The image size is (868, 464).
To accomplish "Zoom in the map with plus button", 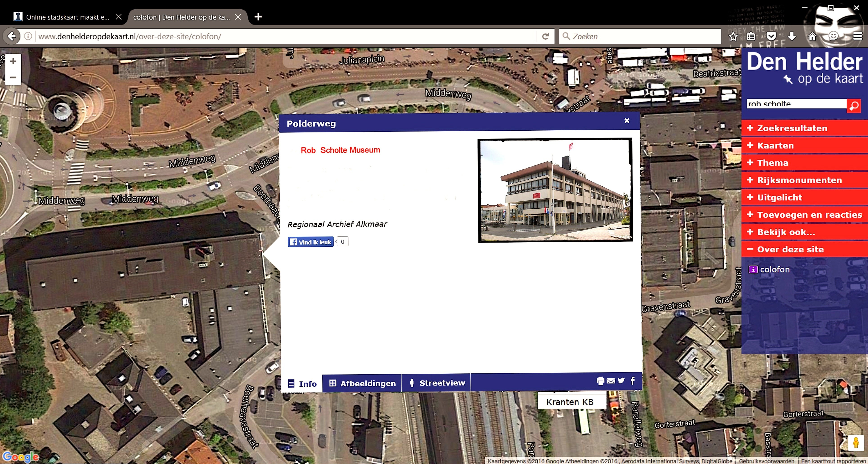I will pos(13,61).
